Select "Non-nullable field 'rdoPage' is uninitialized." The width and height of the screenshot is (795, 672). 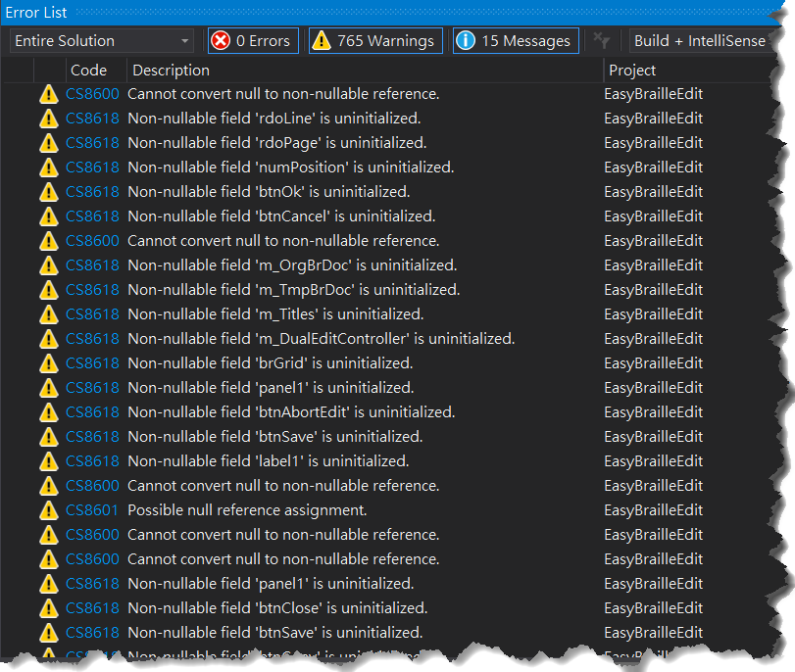[x=276, y=142]
